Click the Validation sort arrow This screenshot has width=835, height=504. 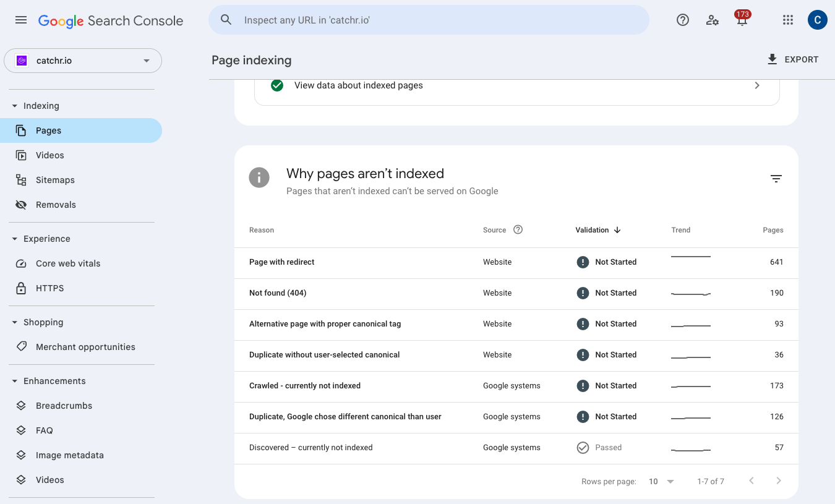pyautogui.click(x=617, y=230)
